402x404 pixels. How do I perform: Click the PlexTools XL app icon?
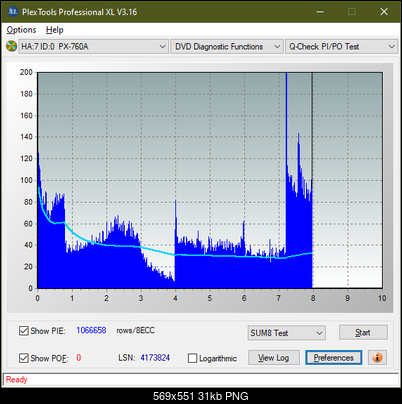pos(12,12)
